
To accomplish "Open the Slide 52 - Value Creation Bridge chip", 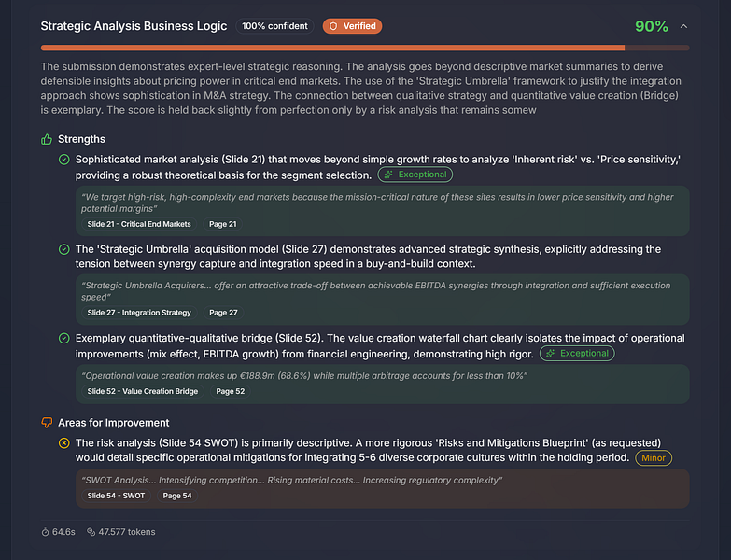I will (x=142, y=391).
